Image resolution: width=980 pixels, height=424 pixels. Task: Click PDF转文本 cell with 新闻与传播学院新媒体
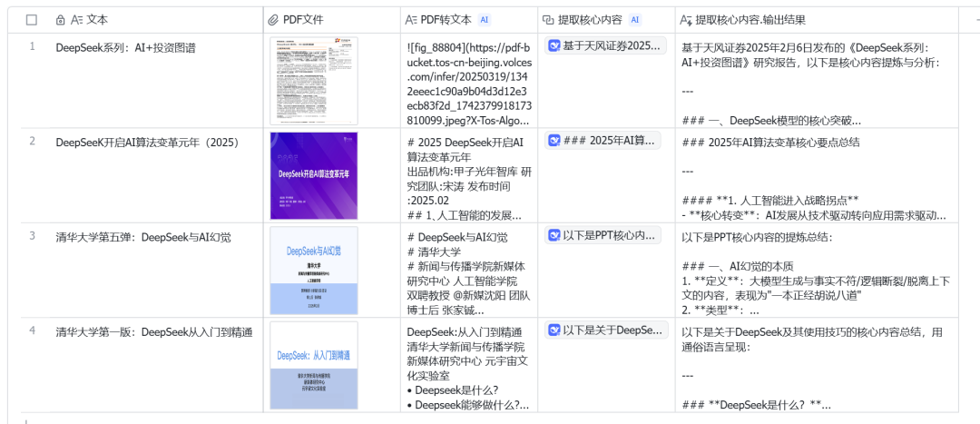click(469, 271)
